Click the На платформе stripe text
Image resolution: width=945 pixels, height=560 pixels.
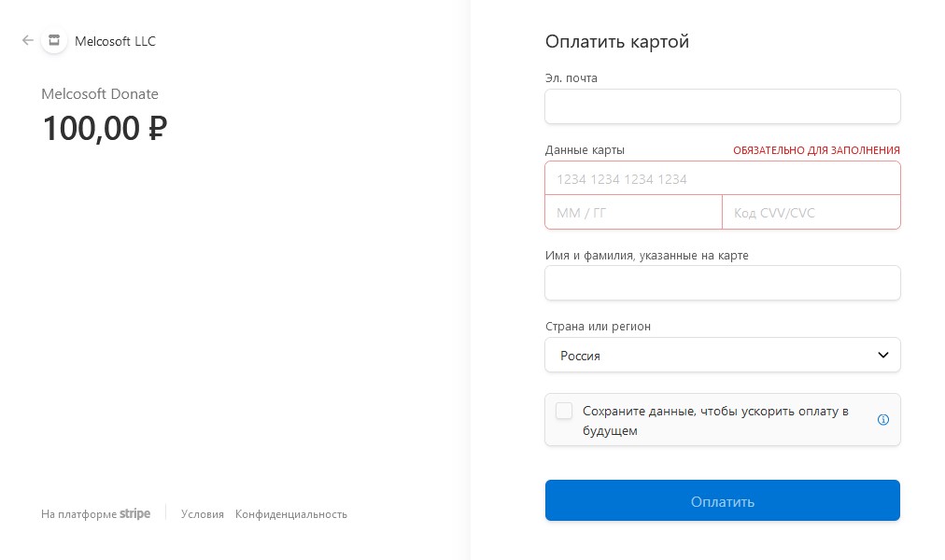click(96, 513)
